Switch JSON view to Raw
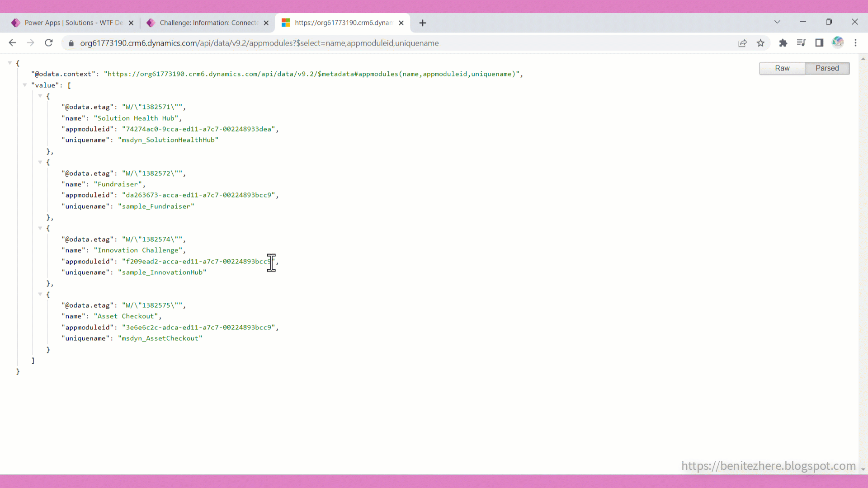Image resolution: width=868 pixels, height=488 pixels. coord(782,68)
